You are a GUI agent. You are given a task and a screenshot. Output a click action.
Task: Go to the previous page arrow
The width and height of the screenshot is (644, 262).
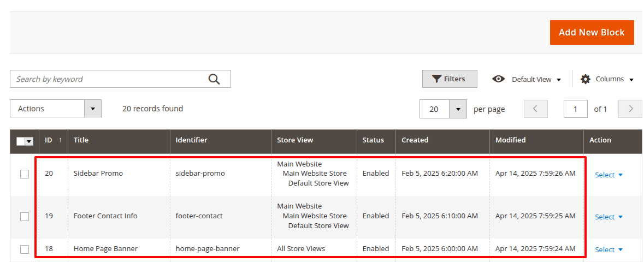pos(535,109)
